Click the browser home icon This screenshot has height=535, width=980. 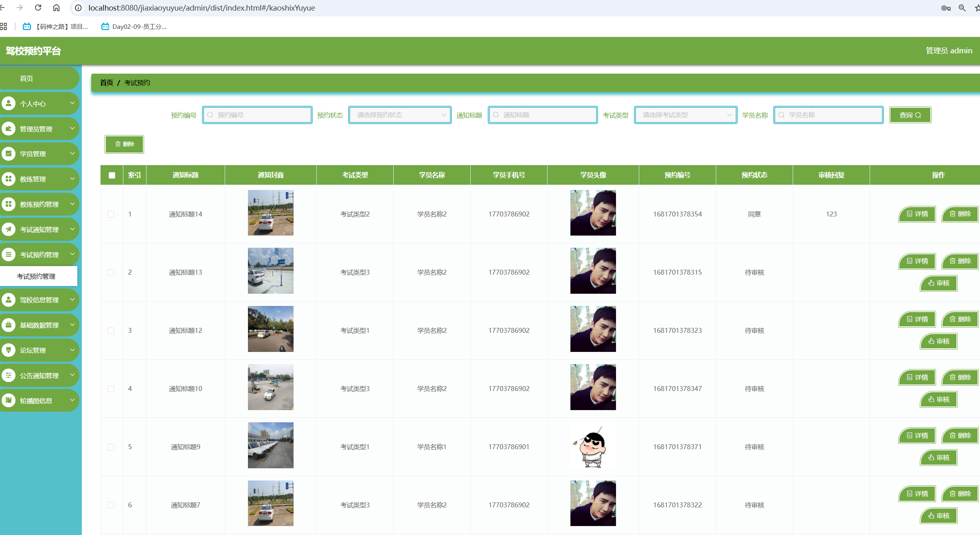56,8
